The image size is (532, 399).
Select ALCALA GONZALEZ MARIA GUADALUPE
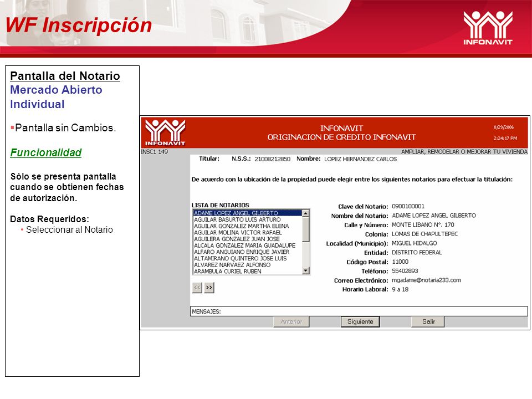pyautogui.click(x=247, y=245)
